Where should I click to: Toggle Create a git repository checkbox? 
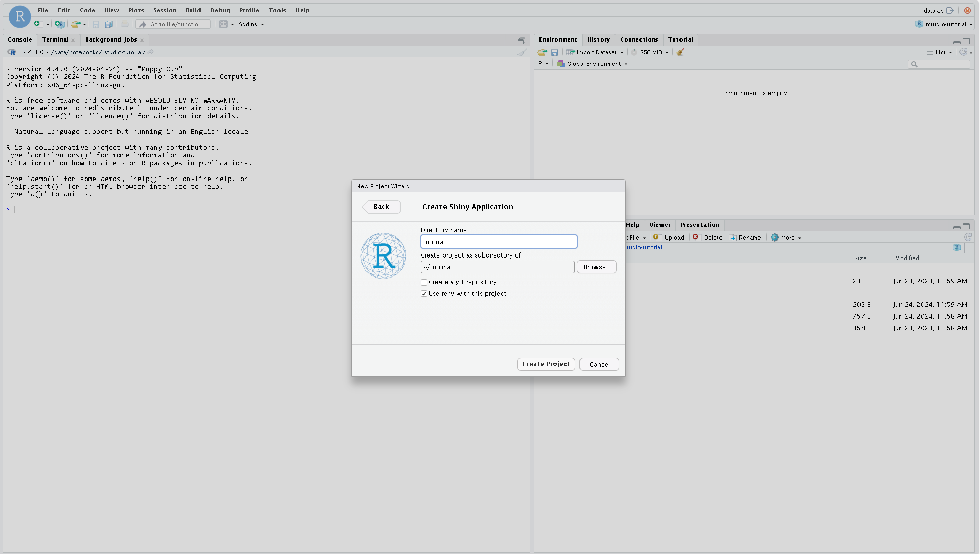coord(424,282)
